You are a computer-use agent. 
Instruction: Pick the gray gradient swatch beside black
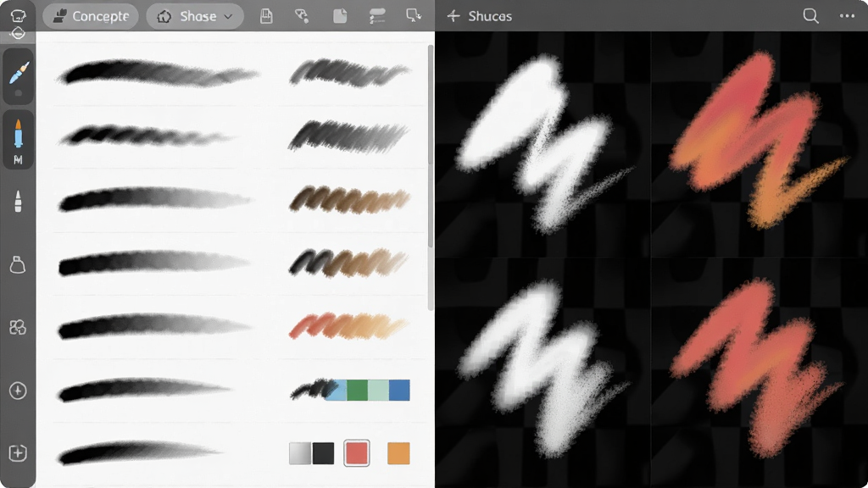[x=300, y=453]
